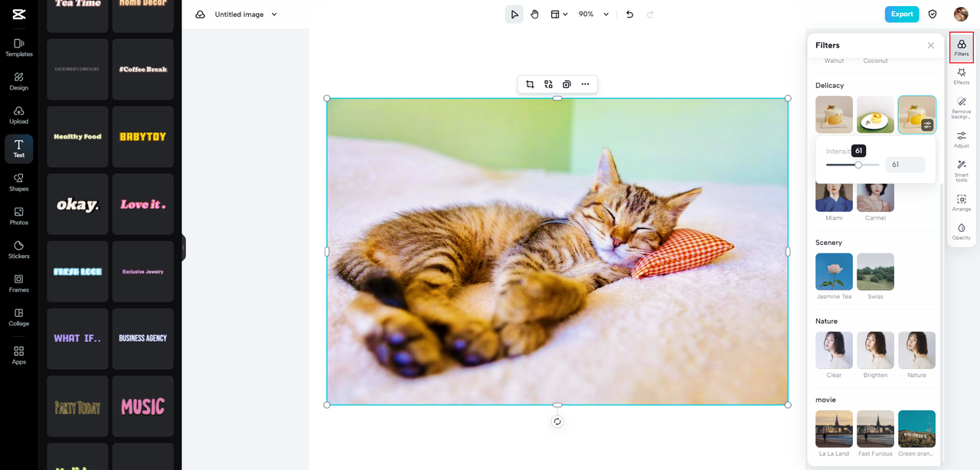Open the Filters tool in right panel
This screenshot has width=980, height=470.
click(x=962, y=47)
